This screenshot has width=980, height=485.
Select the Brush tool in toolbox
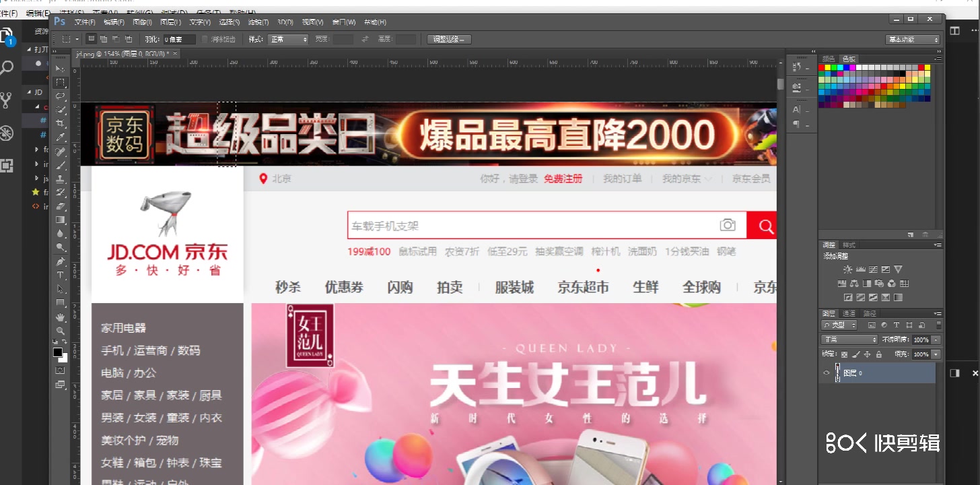pyautogui.click(x=61, y=165)
